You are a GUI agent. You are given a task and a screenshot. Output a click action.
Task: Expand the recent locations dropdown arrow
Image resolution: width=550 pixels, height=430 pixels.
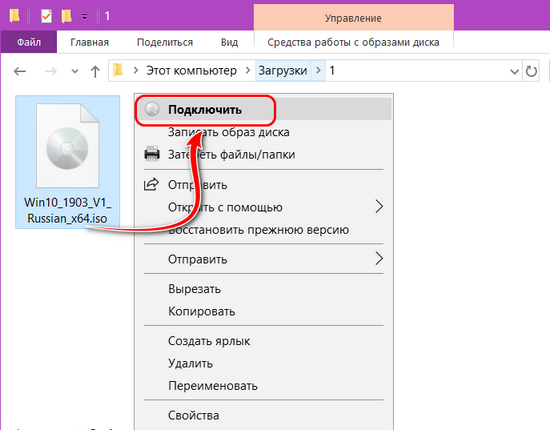74,72
